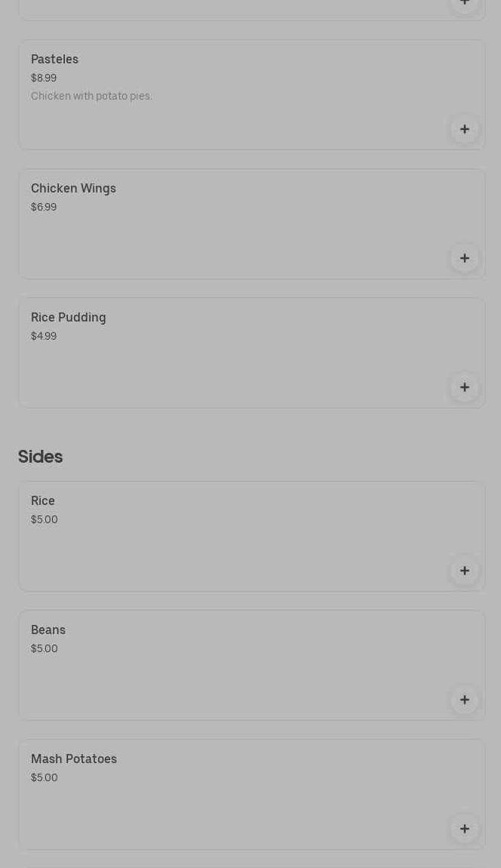The height and width of the screenshot is (868, 501).
Task: Open the Rice Pudding item name
Action: tap(68, 317)
